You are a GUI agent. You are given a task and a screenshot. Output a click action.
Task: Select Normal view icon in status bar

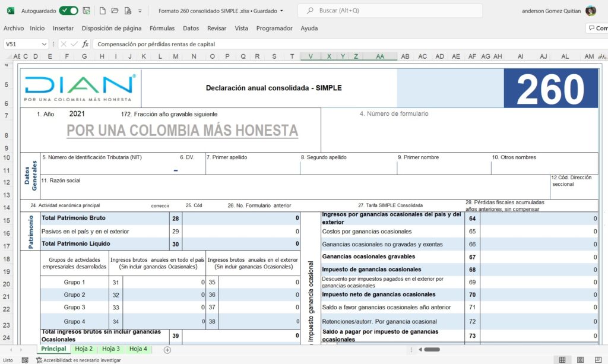(x=562, y=360)
